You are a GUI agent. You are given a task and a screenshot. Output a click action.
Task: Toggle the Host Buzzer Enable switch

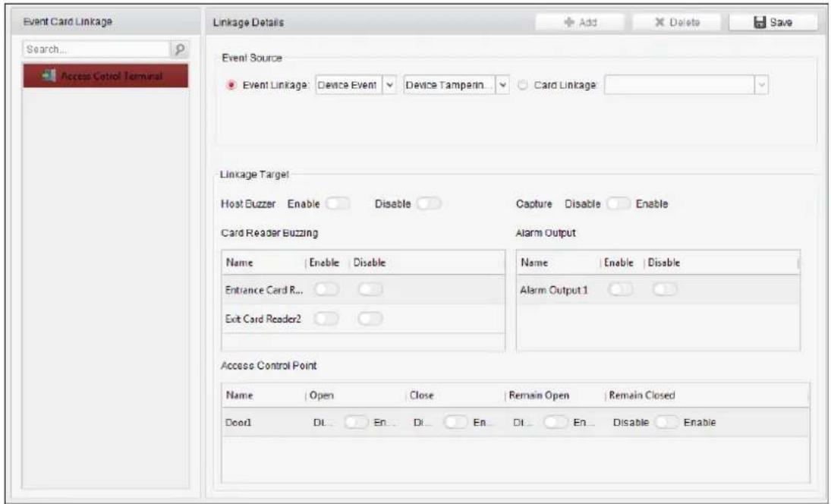tap(338, 203)
